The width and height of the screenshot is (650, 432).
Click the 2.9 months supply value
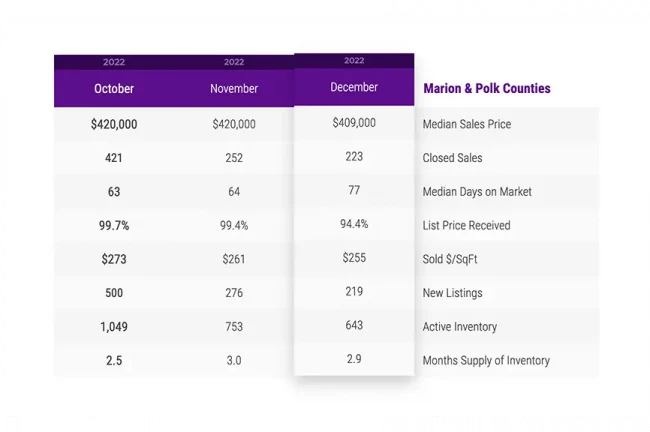tap(354, 359)
